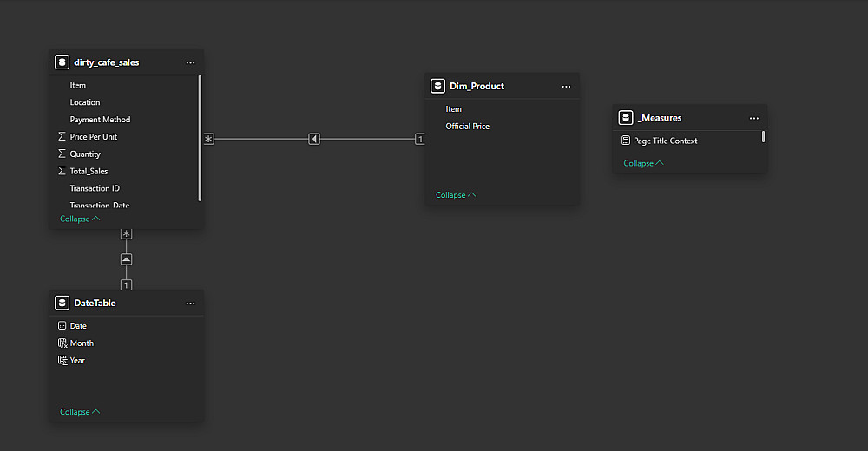The image size is (868, 451).
Task: Click the dirty_cafe_sales table icon
Action: click(x=62, y=62)
